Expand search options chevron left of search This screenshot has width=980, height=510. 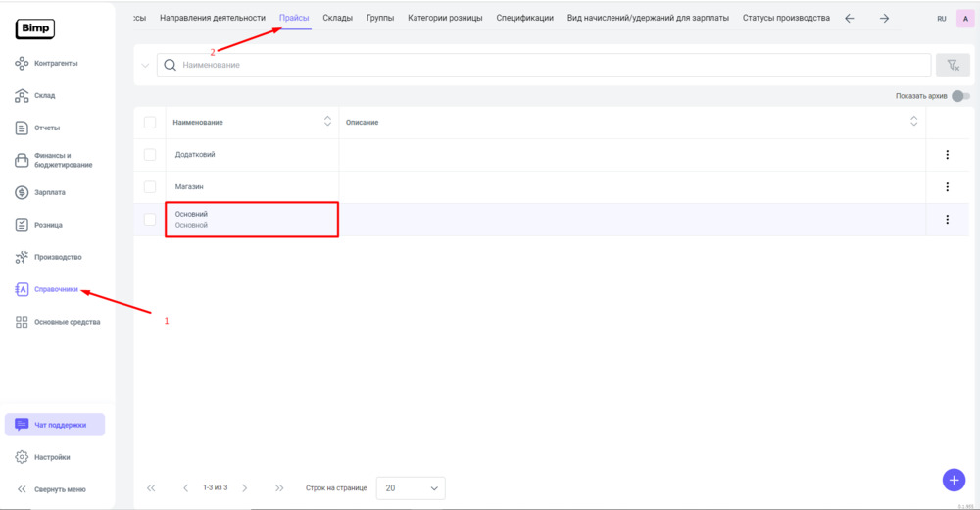[145, 66]
